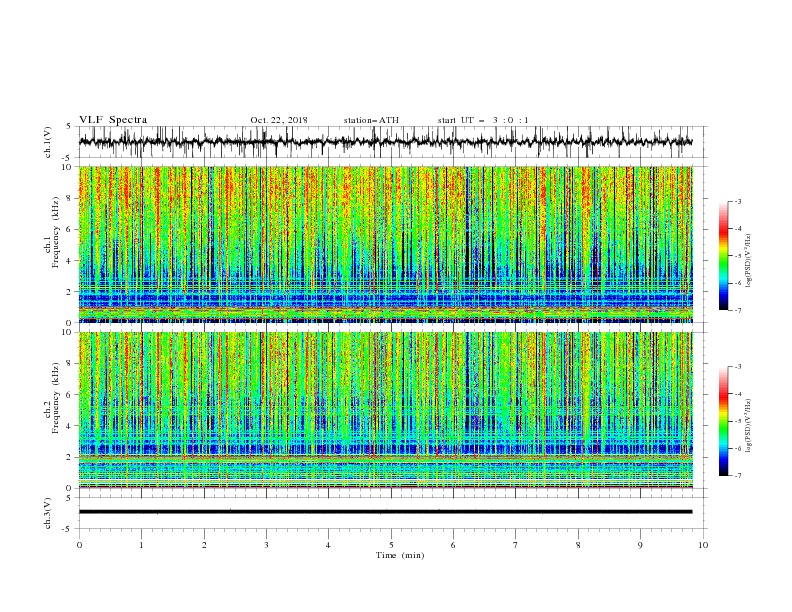792x612 pixels.
Task: Click the log(PSD) label beside ch.1 colorbar
Action: 749,261
